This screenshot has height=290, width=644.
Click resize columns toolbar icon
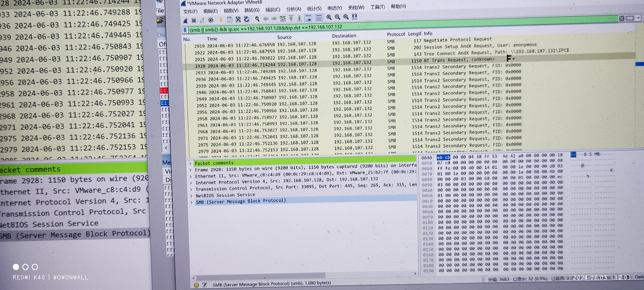[x=354, y=17]
